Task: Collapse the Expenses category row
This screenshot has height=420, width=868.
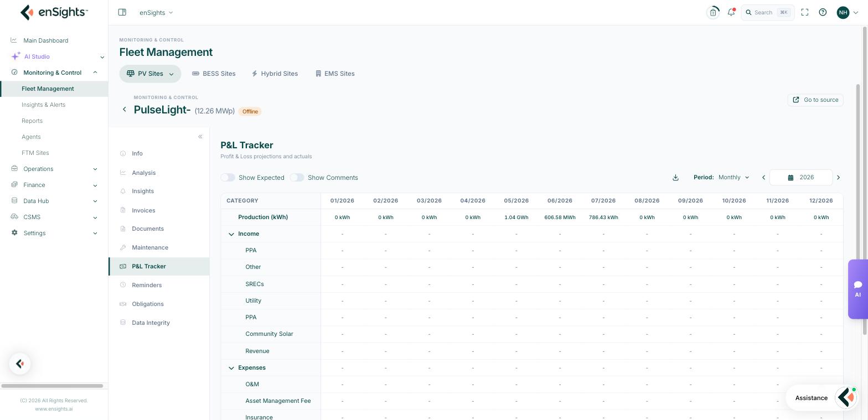Action: pyautogui.click(x=231, y=368)
